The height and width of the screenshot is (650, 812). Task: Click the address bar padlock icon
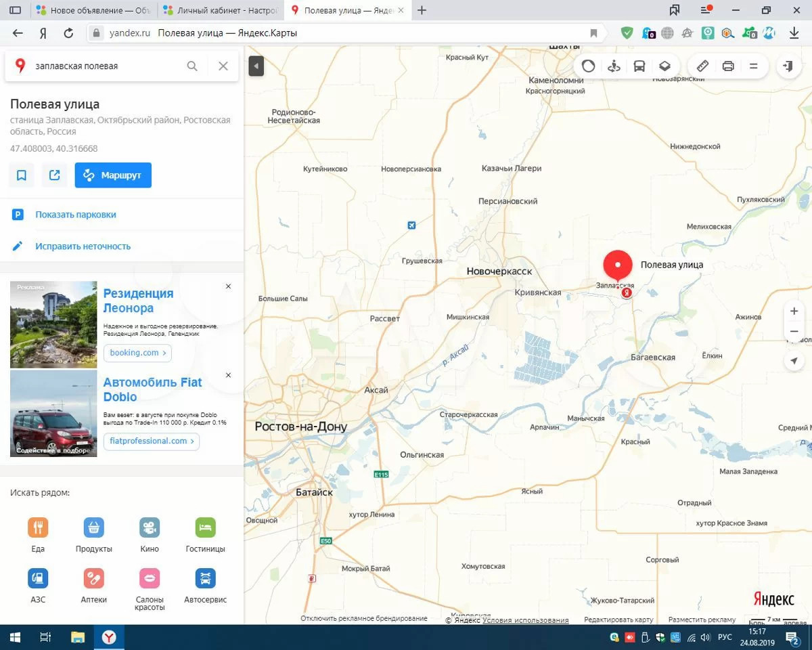pos(96,32)
